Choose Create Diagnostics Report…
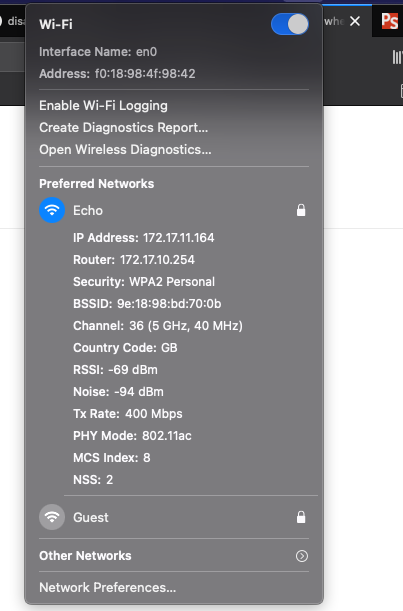This screenshot has height=611, width=403. 124,127
